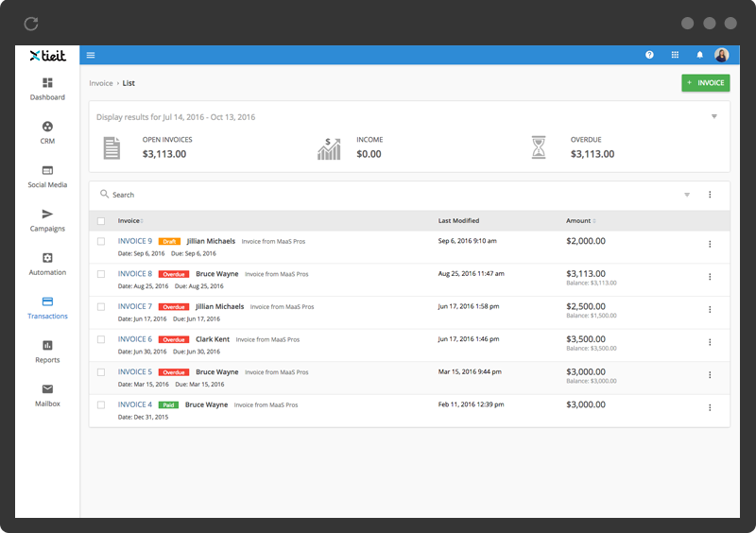The image size is (756, 533).
Task: Open Automation from the sidebar
Action: pyautogui.click(x=47, y=258)
